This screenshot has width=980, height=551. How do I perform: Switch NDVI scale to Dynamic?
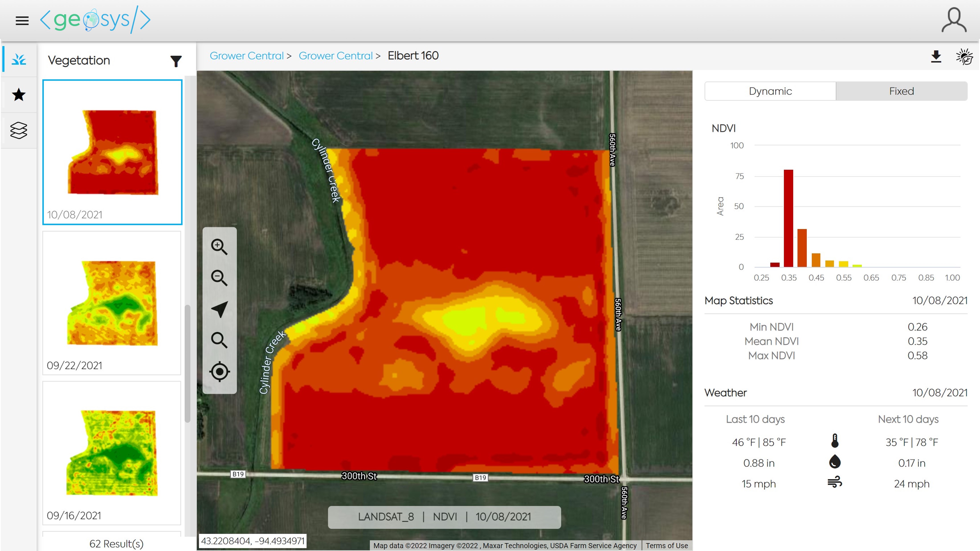tap(770, 91)
